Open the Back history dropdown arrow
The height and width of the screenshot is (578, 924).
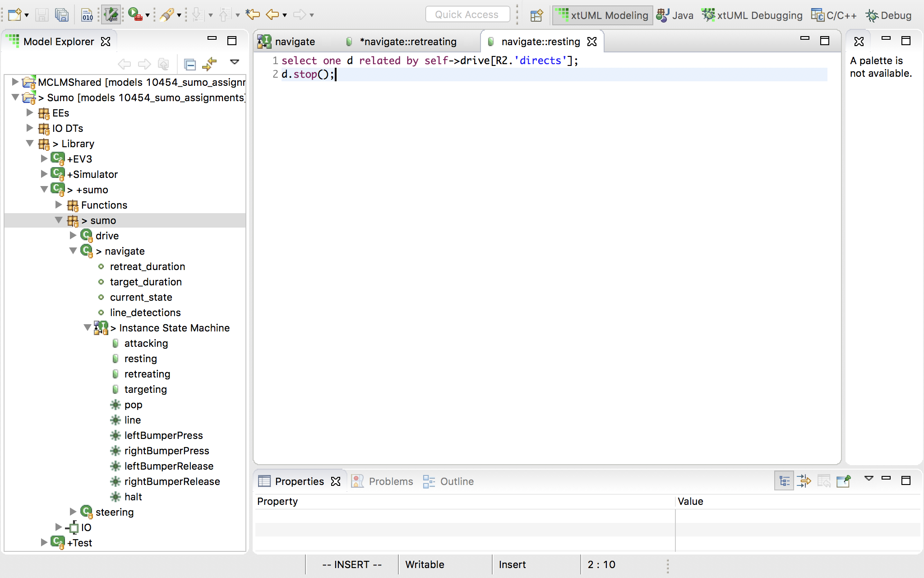pos(285,16)
